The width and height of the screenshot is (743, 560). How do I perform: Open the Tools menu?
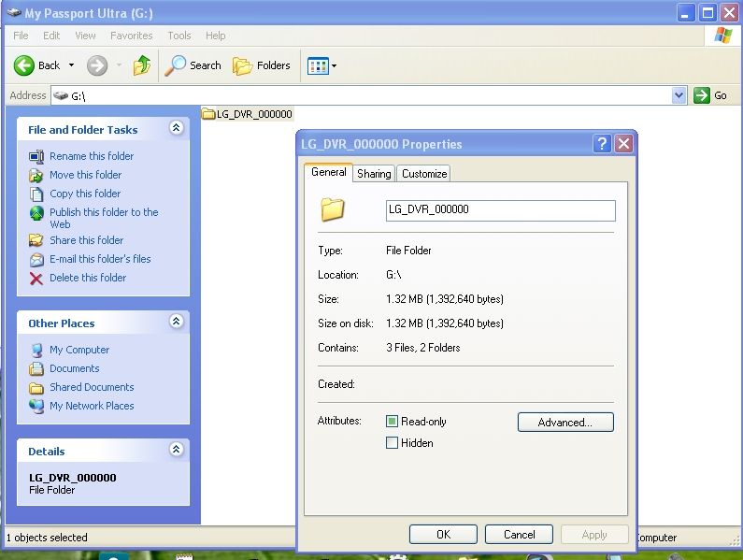tap(179, 36)
